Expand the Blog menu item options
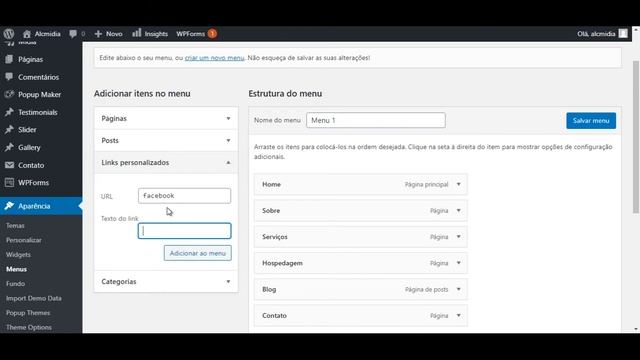 (x=458, y=289)
